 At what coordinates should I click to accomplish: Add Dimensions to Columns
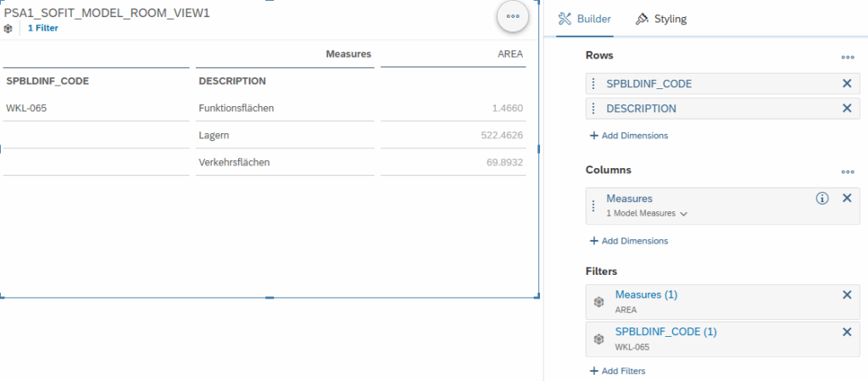tap(629, 241)
